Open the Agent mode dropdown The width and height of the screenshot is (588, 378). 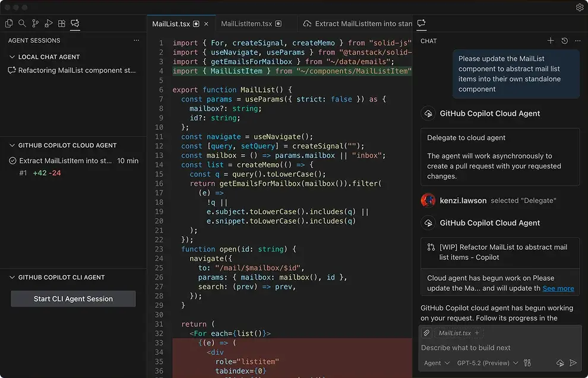click(436, 363)
